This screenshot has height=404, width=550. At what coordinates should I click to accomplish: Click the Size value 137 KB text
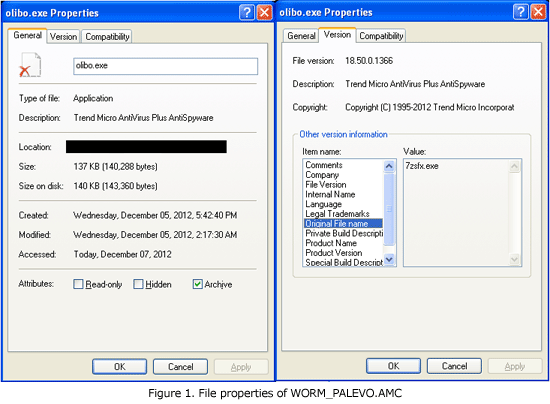(115, 167)
